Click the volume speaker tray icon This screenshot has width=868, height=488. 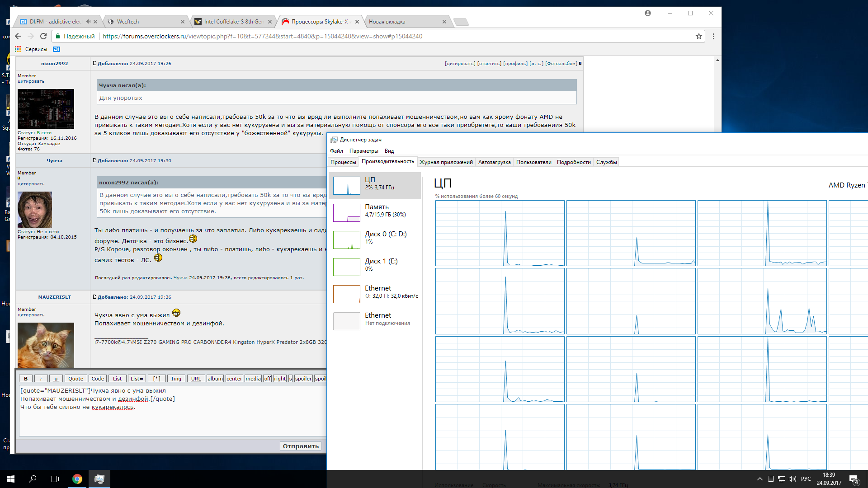[x=792, y=479]
